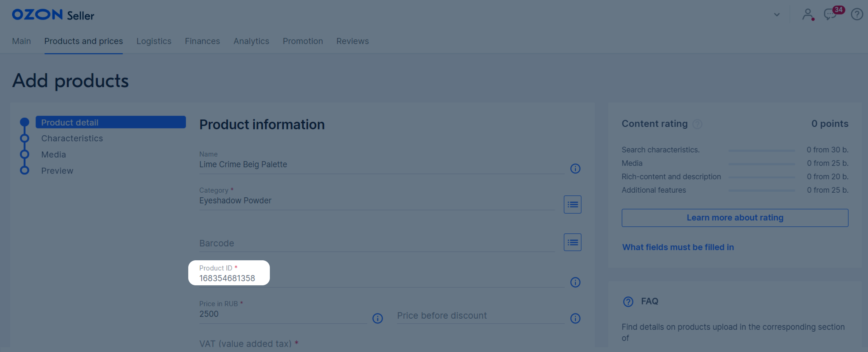Viewport: 868px width, 352px height.
Task: Click the Price in RUB info icon
Action: click(377, 318)
